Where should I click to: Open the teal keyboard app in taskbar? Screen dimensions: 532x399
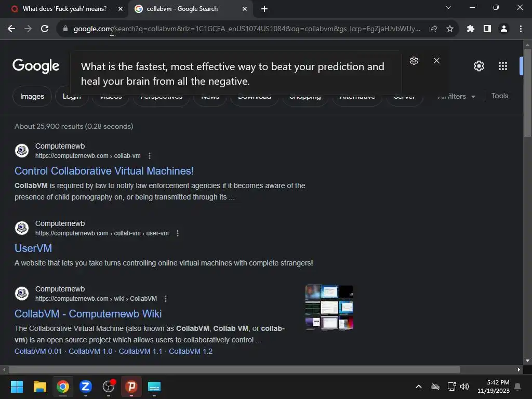coord(154,387)
